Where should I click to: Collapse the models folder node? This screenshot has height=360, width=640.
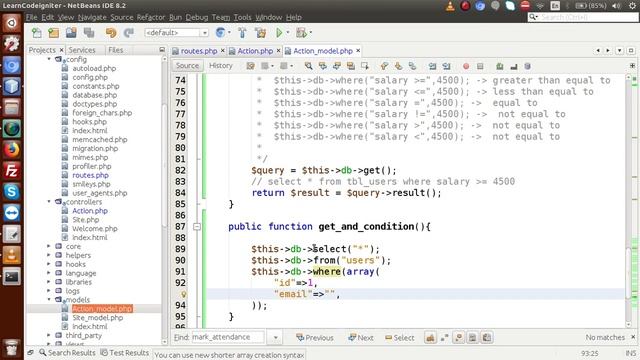(x=49, y=300)
